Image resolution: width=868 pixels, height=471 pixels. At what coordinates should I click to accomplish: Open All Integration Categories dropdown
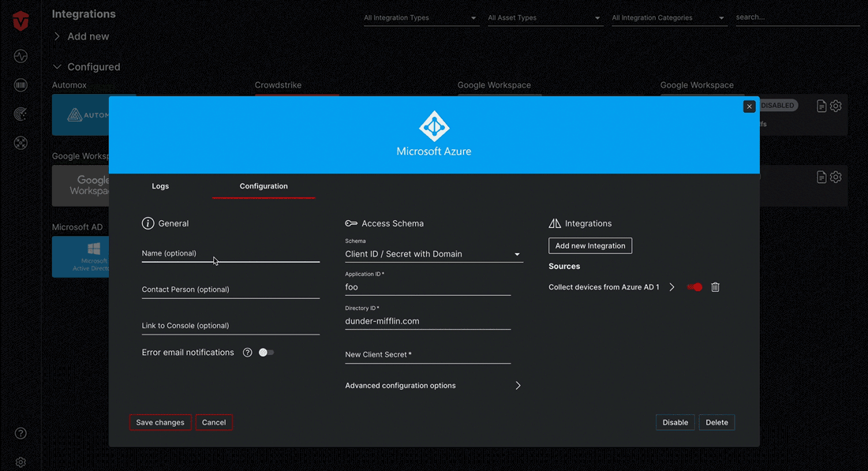[x=668, y=17]
